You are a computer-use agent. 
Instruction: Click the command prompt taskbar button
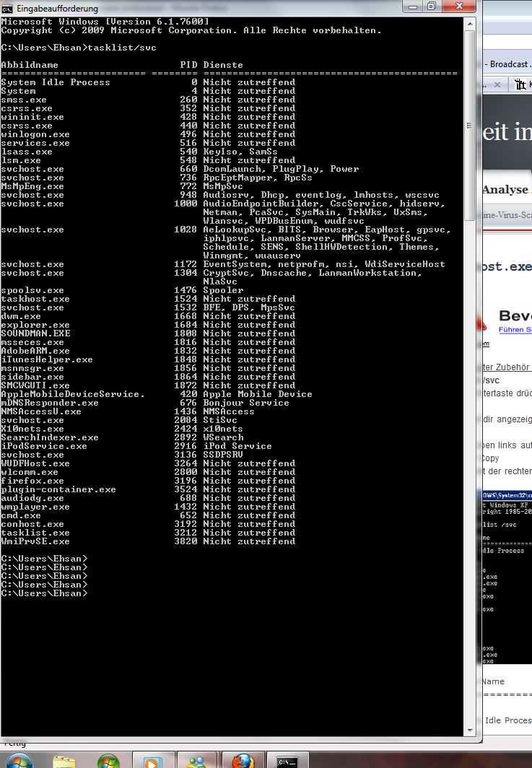(287, 761)
